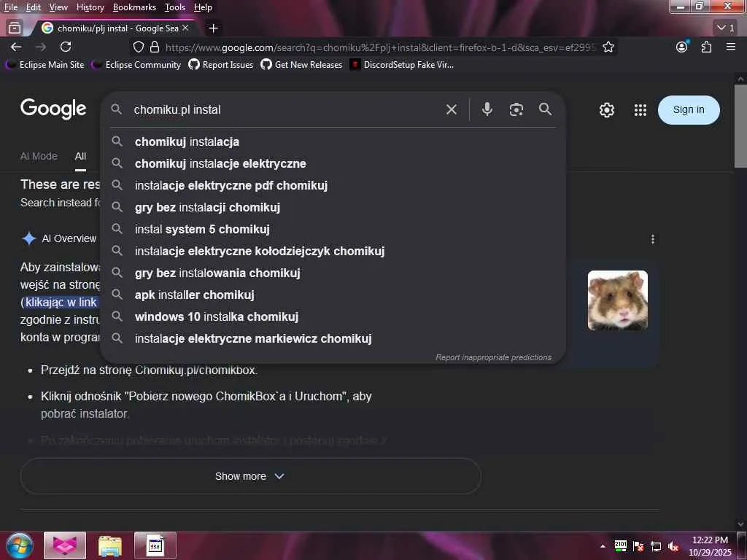
Task: Click the Firefox address bar URL
Action: tap(380, 47)
